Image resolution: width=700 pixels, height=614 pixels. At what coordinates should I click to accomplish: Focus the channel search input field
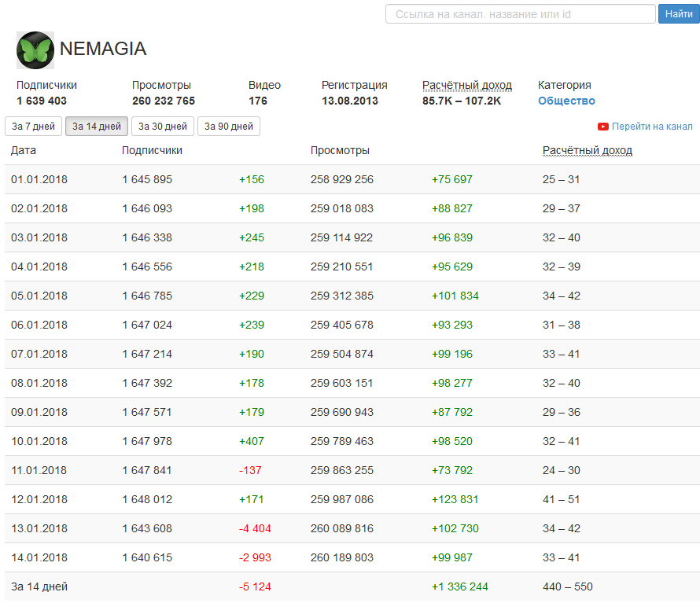520,14
